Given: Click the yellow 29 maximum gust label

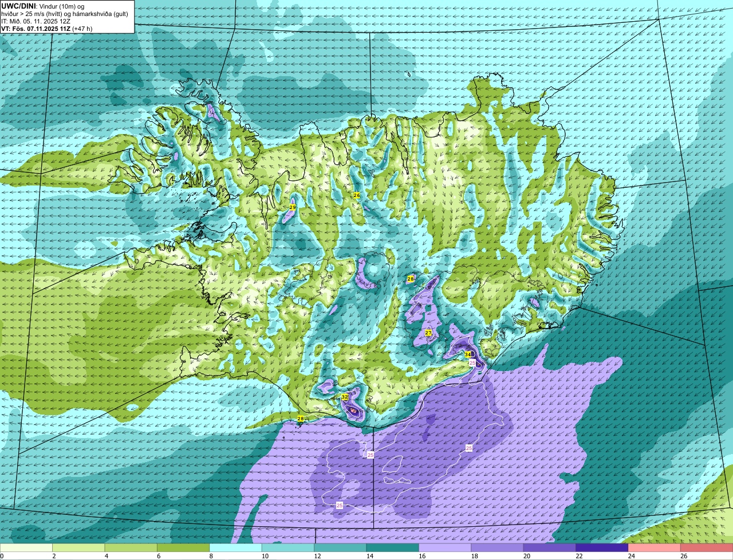Looking at the screenshot, I should tap(293, 207).
